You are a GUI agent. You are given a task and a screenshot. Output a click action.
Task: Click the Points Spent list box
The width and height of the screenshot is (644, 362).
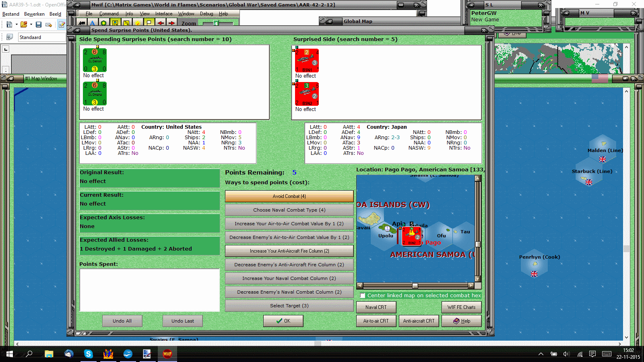tap(150, 290)
